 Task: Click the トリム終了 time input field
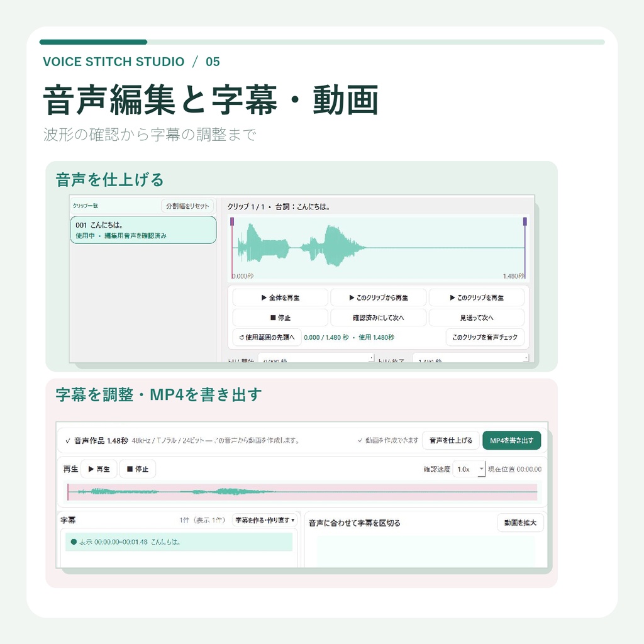[x=470, y=358]
